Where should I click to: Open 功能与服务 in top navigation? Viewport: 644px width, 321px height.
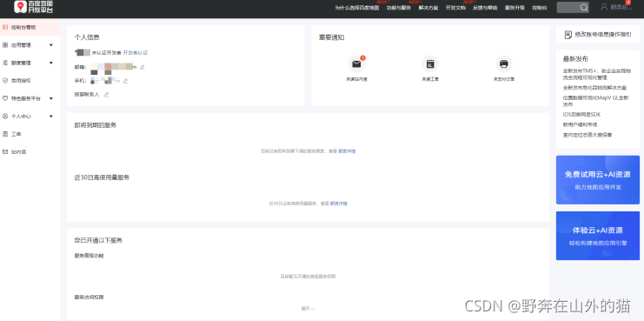pos(398,8)
